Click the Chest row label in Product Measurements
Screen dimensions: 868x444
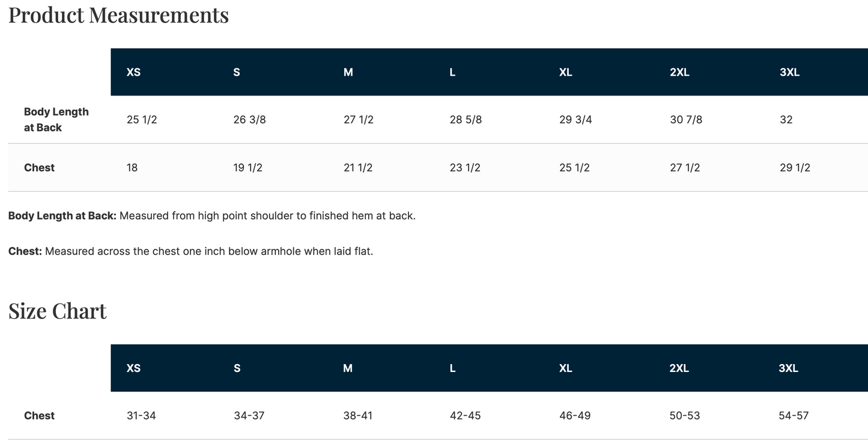[x=39, y=168]
